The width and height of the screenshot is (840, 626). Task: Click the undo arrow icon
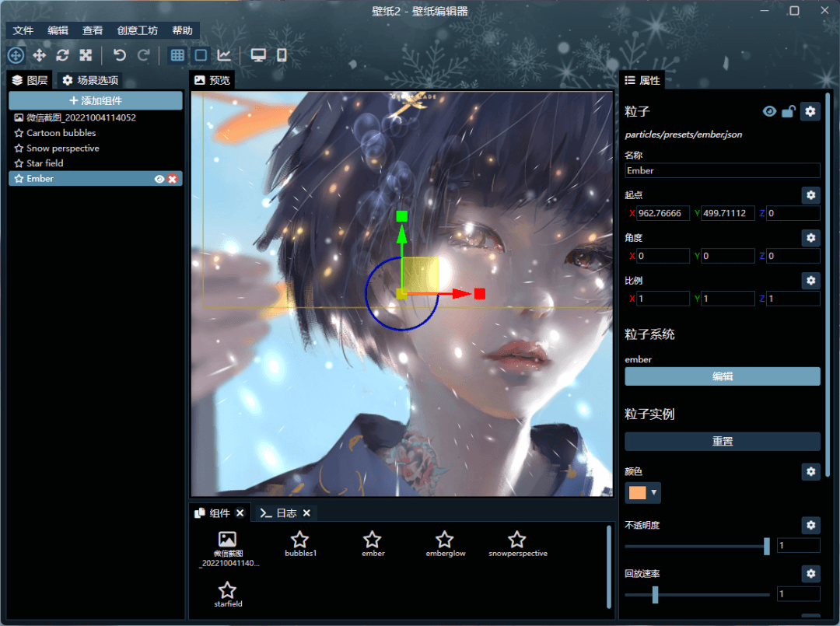[x=119, y=55]
